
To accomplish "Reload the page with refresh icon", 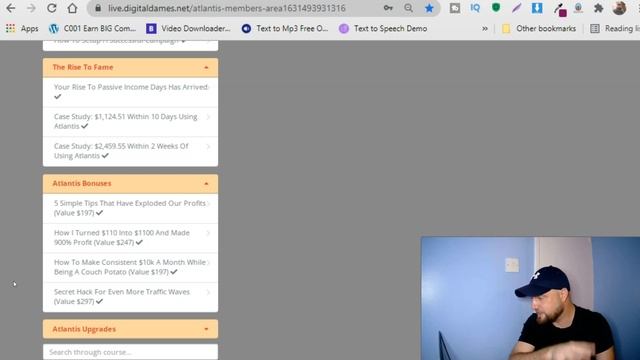I will point(51,8).
